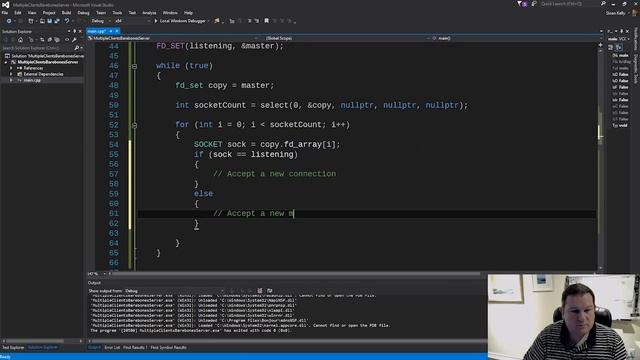Expand the References tree node
640x360 pixels.
click(x=11, y=68)
